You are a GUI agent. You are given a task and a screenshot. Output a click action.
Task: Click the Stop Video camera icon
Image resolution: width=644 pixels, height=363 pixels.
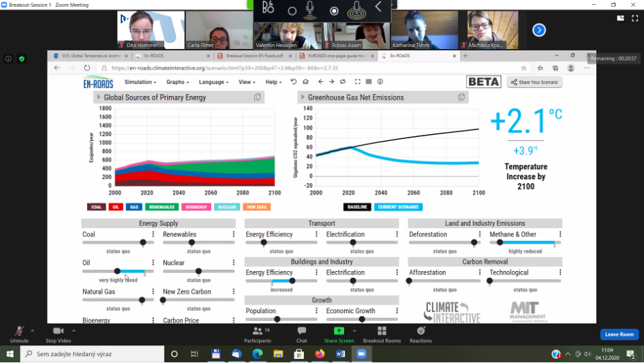click(x=59, y=331)
